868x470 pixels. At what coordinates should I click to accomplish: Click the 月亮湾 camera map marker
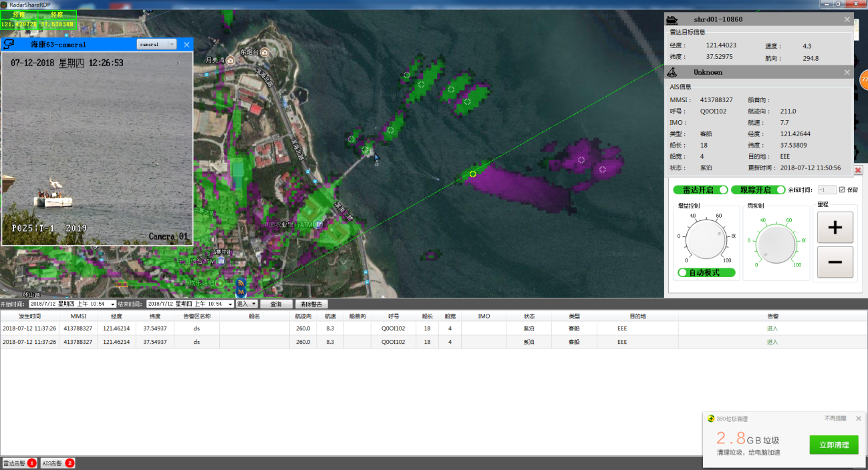coord(231,61)
